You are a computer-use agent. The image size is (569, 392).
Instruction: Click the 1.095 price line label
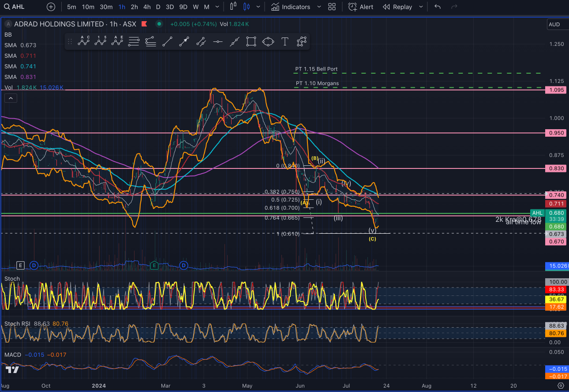pyautogui.click(x=556, y=90)
